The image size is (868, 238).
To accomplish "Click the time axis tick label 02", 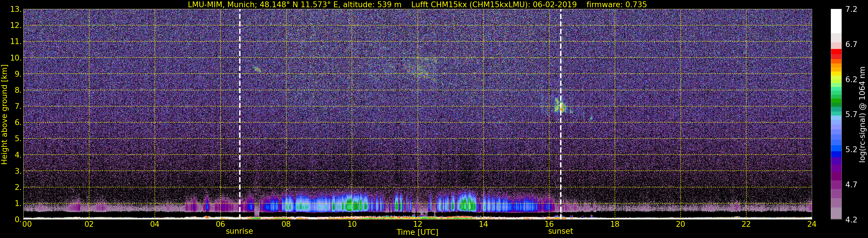I will click(x=89, y=224).
